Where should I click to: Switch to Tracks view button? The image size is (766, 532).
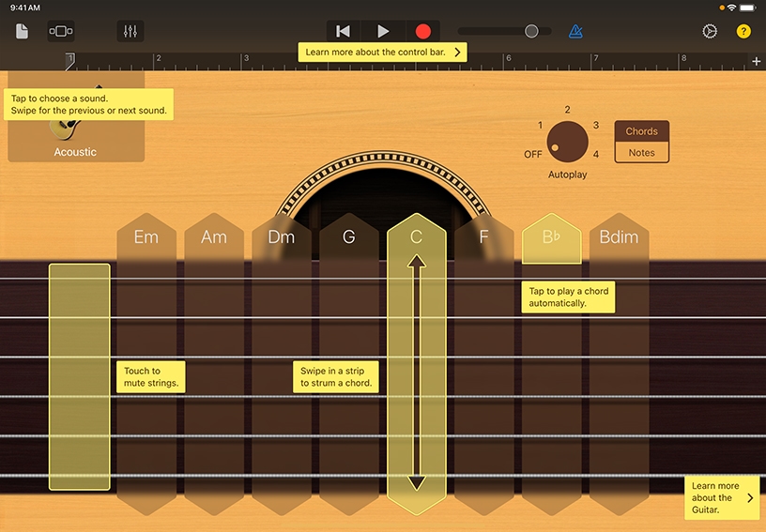point(61,31)
